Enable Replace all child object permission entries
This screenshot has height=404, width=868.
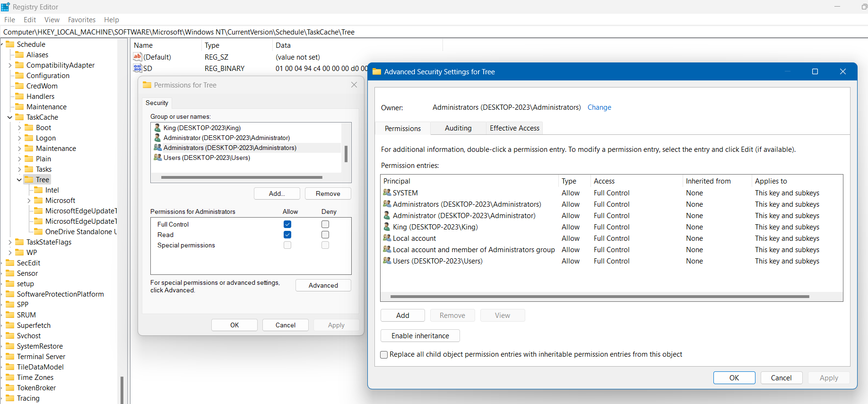click(384, 355)
